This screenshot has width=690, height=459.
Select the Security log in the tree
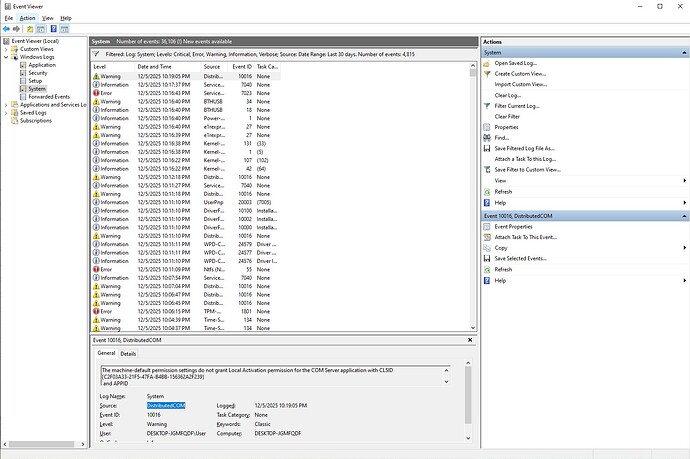(x=38, y=73)
